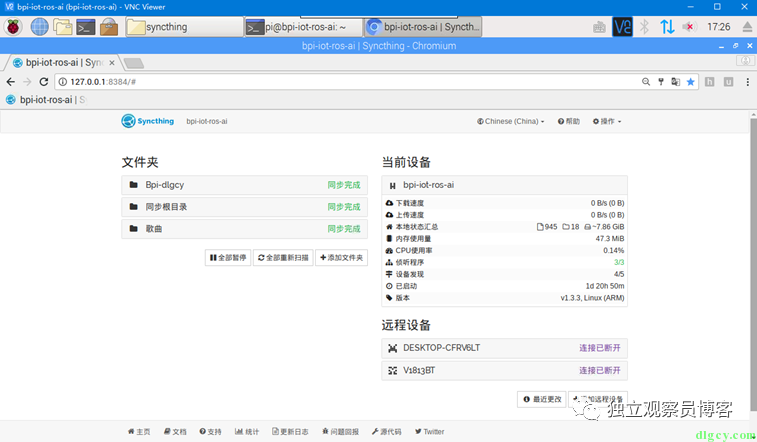Open the archive package icon in panel
This screenshot has height=442, width=757.
tap(109, 27)
